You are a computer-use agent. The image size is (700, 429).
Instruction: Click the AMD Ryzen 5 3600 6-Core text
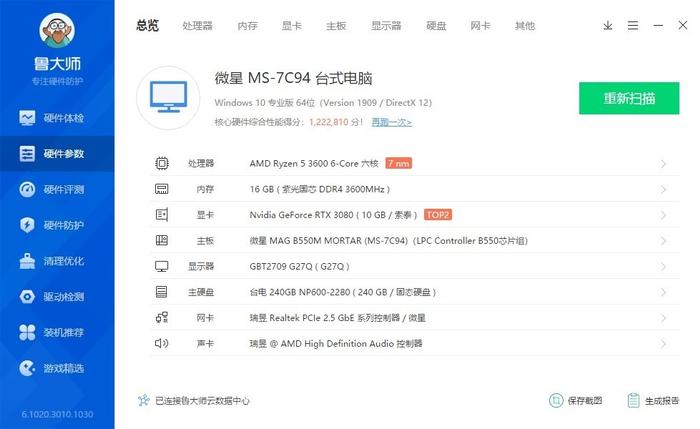314,163
